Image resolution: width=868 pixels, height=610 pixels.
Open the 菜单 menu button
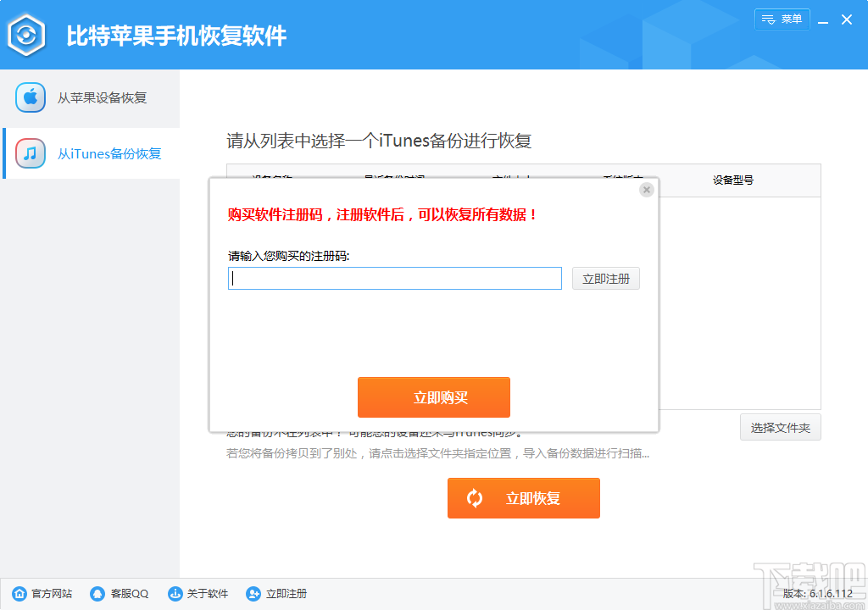click(x=782, y=19)
